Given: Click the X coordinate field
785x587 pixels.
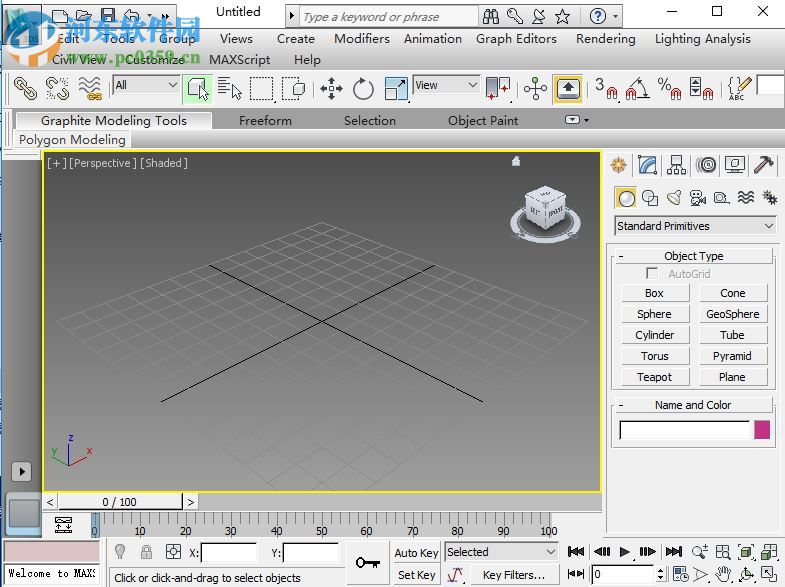Looking at the screenshot, I should (x=229, y=552).
